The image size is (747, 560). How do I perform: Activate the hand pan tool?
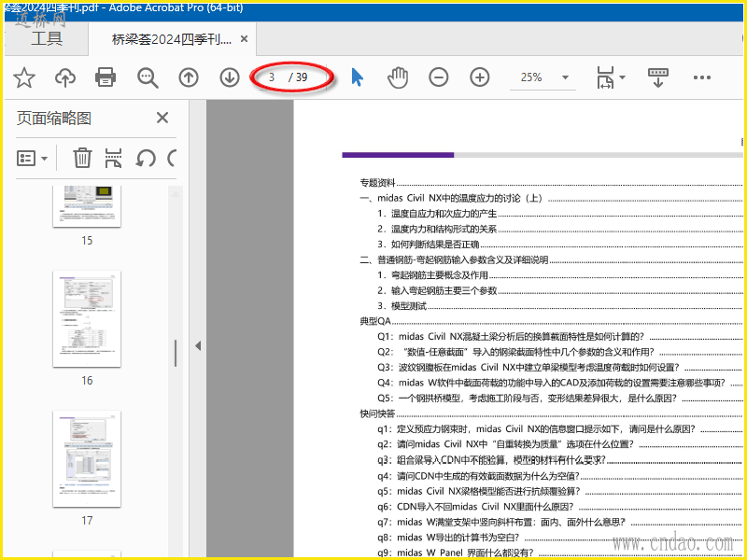click(x=398, y=77)
